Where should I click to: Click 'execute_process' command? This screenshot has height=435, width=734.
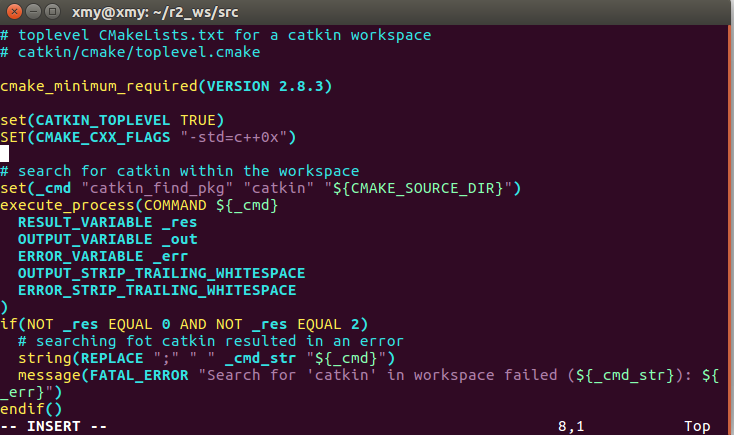[x=67, y=205]
